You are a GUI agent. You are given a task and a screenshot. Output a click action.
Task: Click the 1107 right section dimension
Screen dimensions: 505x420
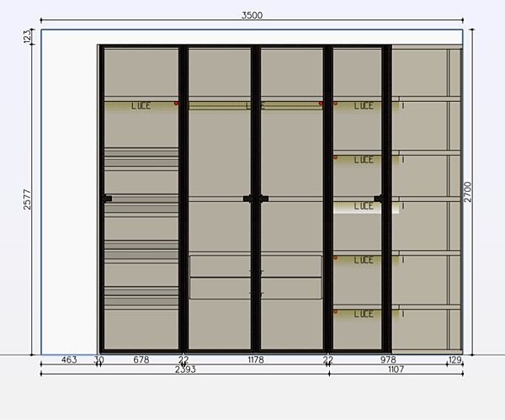396,369
